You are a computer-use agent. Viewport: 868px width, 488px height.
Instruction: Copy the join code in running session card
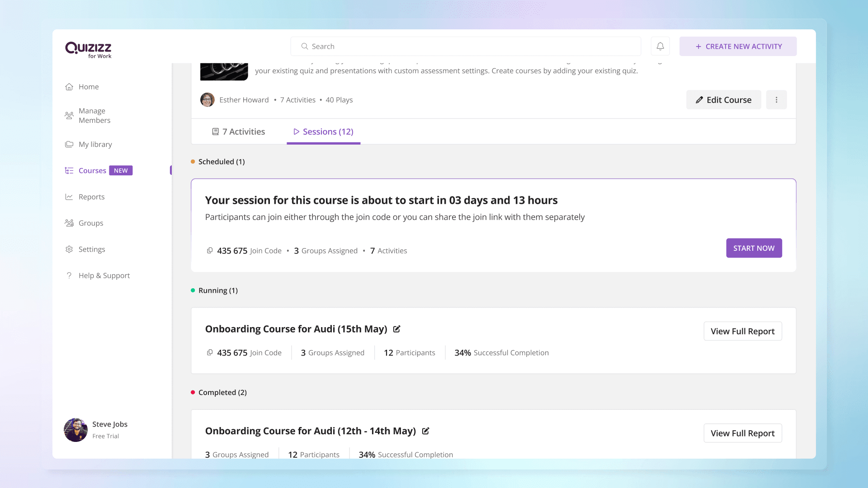point(210,352)
